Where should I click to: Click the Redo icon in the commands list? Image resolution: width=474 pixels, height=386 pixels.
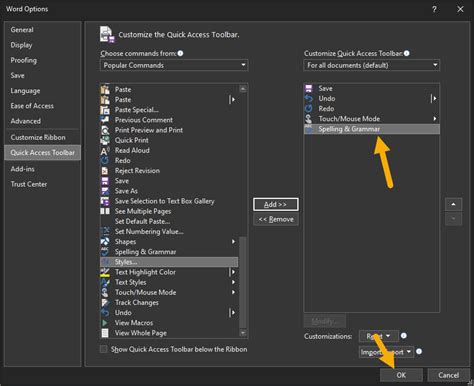coord(105,160)
